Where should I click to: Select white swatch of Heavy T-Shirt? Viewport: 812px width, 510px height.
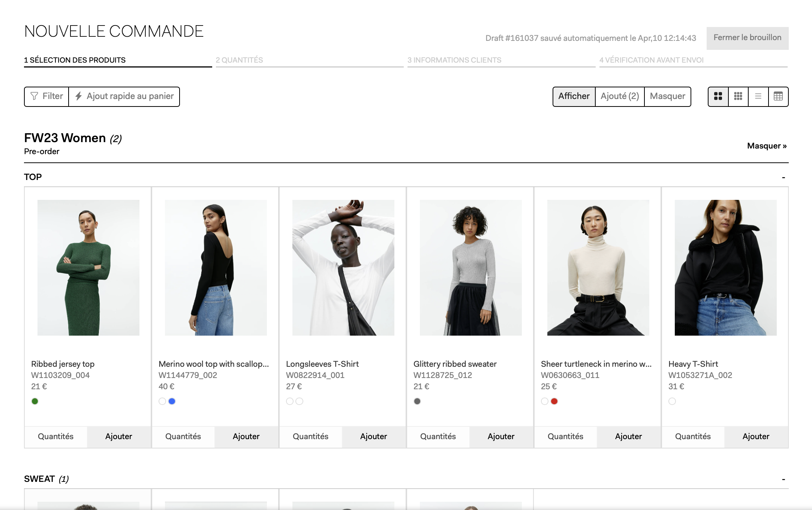[672, 401]
